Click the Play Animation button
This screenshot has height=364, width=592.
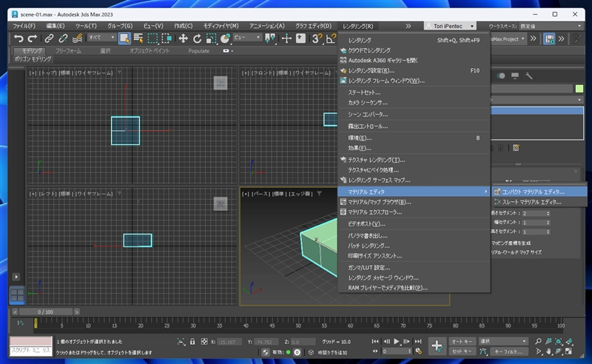click(396, 341)
